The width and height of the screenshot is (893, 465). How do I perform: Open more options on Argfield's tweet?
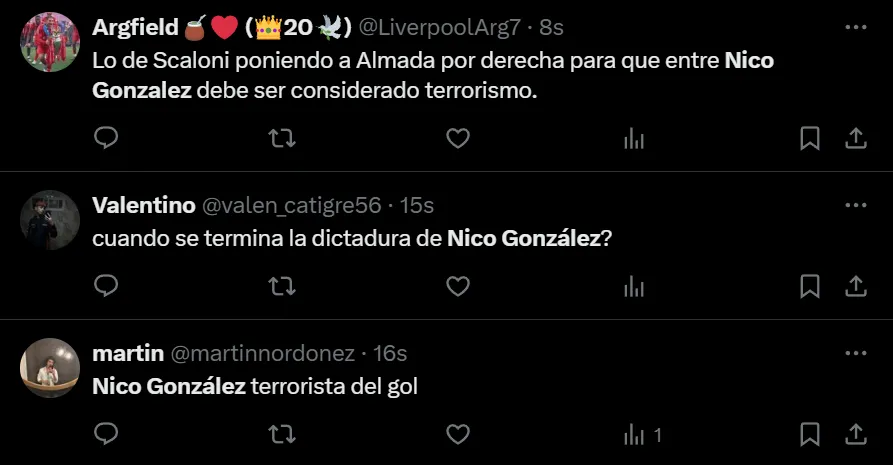(x=855, y=27)
